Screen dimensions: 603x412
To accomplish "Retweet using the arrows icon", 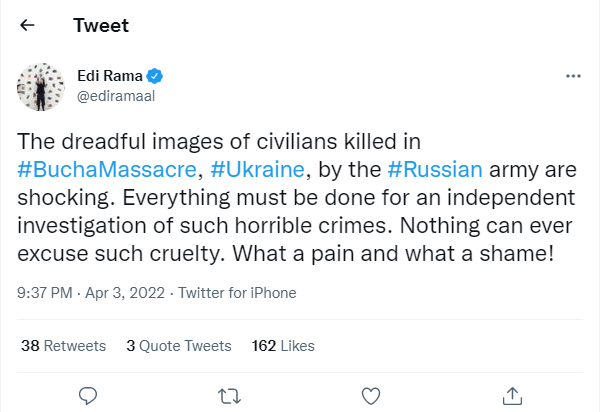I will pos(229,394).
